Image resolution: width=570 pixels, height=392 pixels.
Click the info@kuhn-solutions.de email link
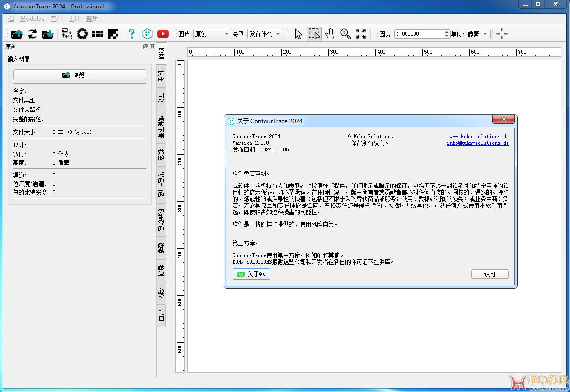[x=477, y=143]
